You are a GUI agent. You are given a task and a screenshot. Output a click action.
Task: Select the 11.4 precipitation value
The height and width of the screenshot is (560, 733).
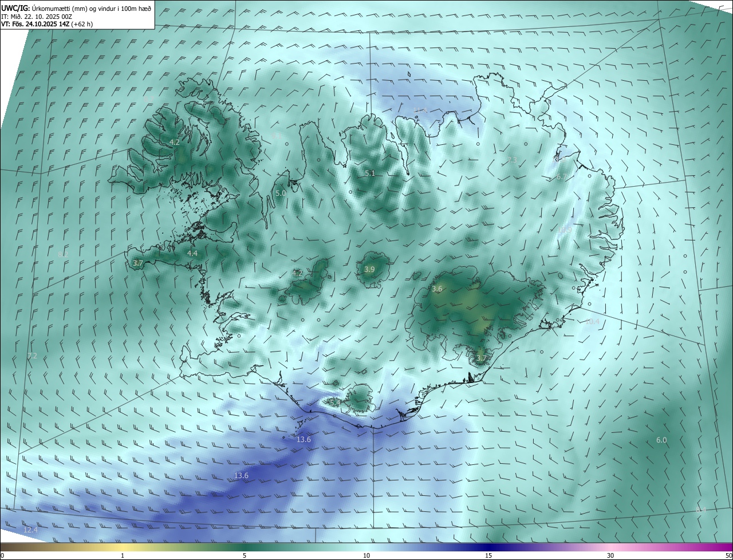point(421,110)
